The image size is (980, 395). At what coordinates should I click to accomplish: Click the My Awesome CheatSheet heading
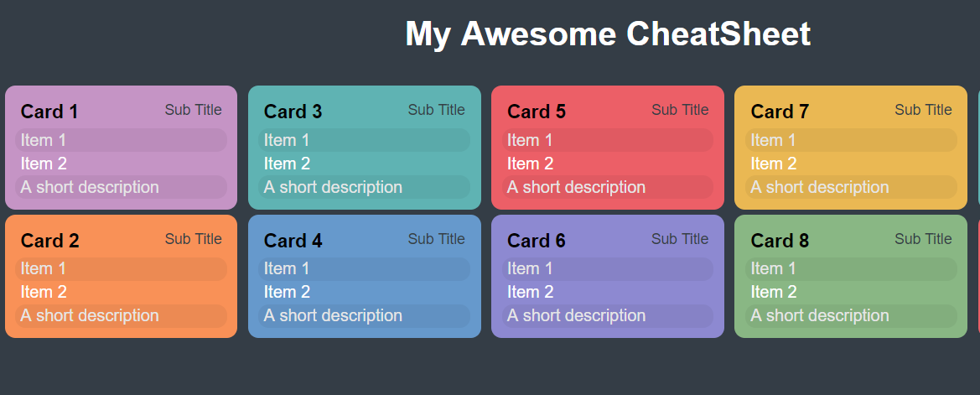tap(608, 34)
